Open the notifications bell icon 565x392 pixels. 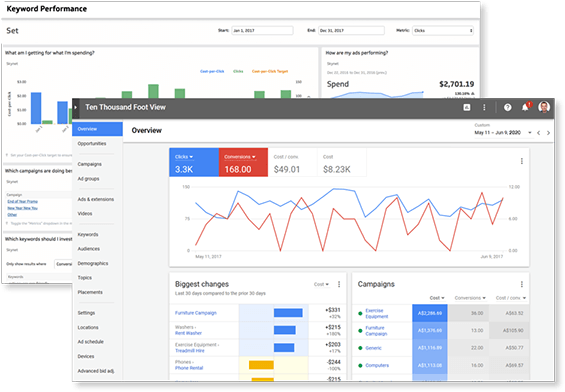tap(525, 107)
